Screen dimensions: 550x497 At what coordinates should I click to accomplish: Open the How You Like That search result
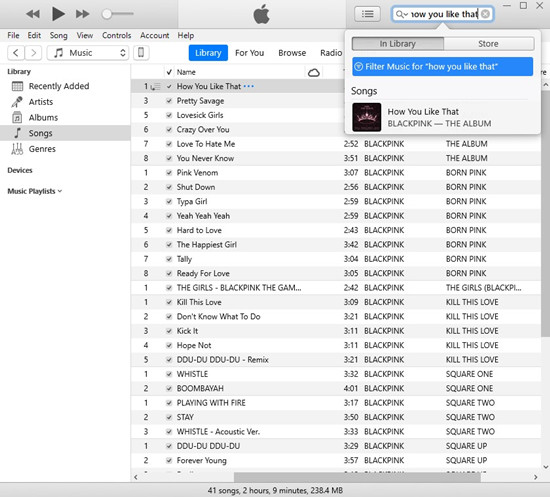443,117
